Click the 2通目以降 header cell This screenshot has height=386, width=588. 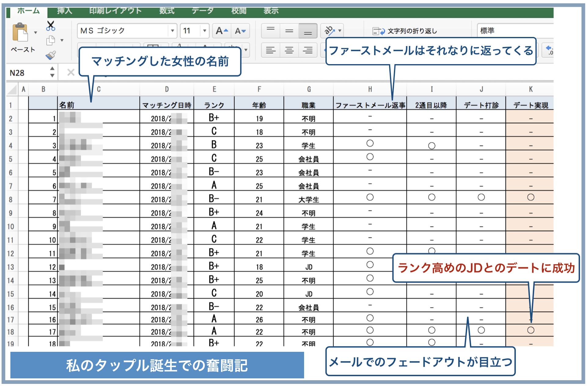coord(431,104)
